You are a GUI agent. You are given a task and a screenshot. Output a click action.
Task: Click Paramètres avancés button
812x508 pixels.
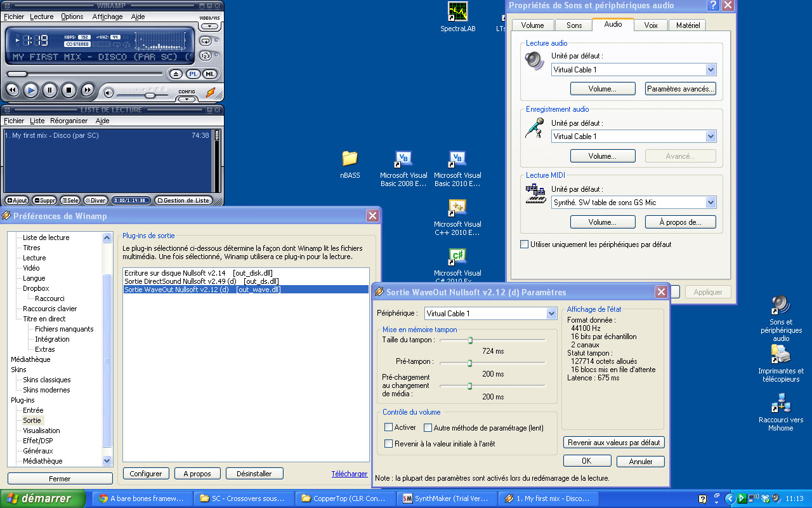[x=681, y=89]
